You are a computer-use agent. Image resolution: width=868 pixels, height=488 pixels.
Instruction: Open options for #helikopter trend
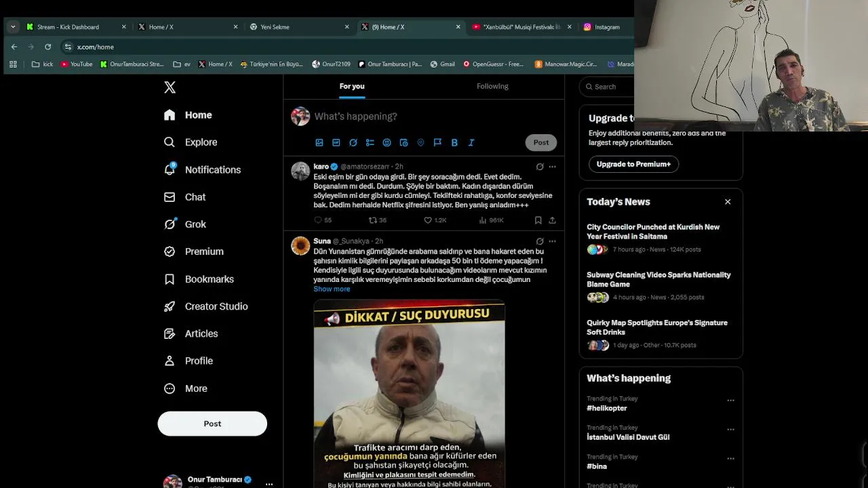point(730,401)
